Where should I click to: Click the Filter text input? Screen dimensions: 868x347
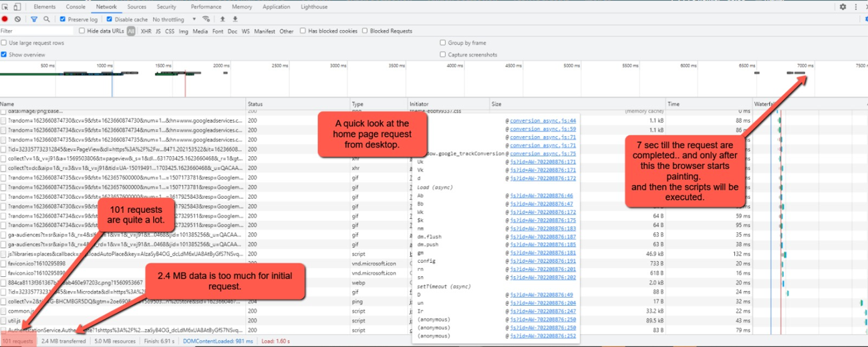37,31
